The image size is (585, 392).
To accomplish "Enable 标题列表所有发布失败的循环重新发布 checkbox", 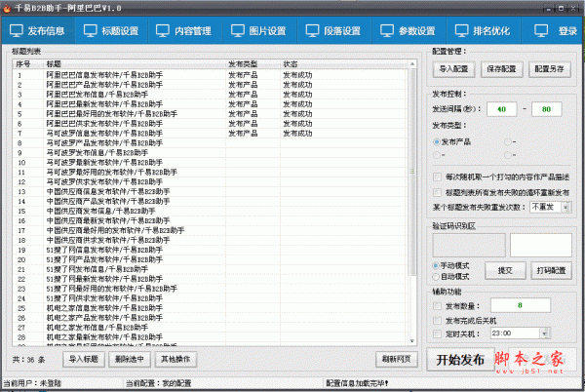I will pyautogui.click(x=437, y=193).
